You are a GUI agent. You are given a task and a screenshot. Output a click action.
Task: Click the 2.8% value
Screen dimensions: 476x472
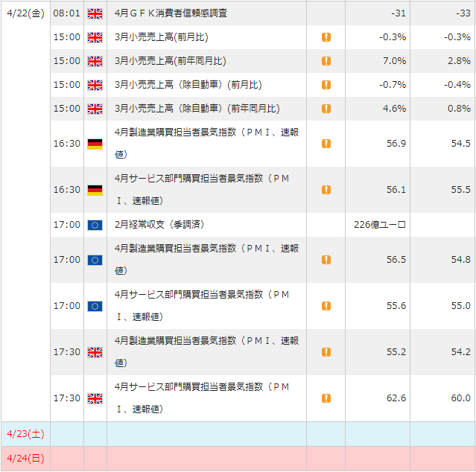pos(460,61)
